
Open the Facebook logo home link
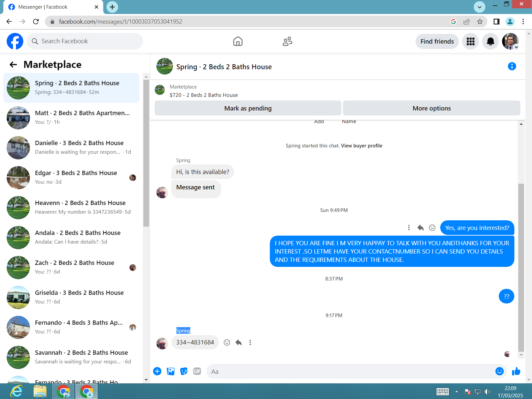[15, 41]
